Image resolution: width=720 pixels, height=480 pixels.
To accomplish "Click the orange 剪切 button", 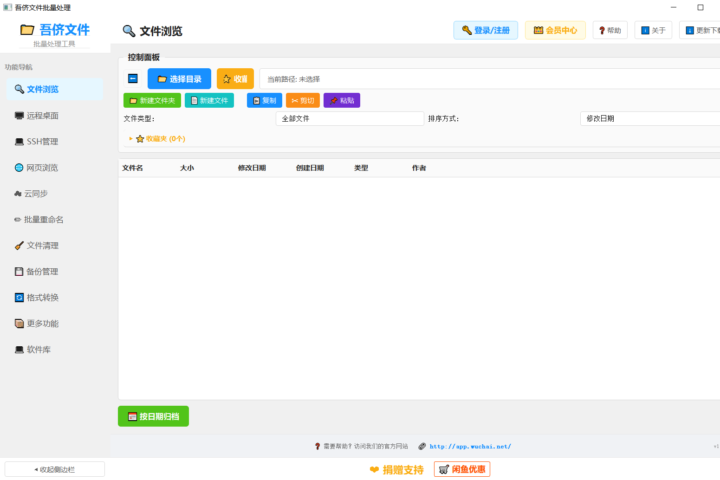I will [303, 101].
